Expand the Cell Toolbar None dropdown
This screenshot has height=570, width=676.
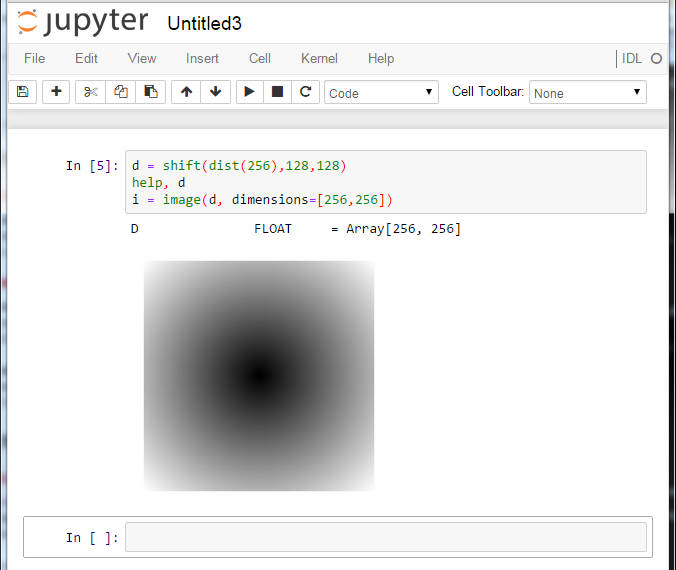[587, 93]
